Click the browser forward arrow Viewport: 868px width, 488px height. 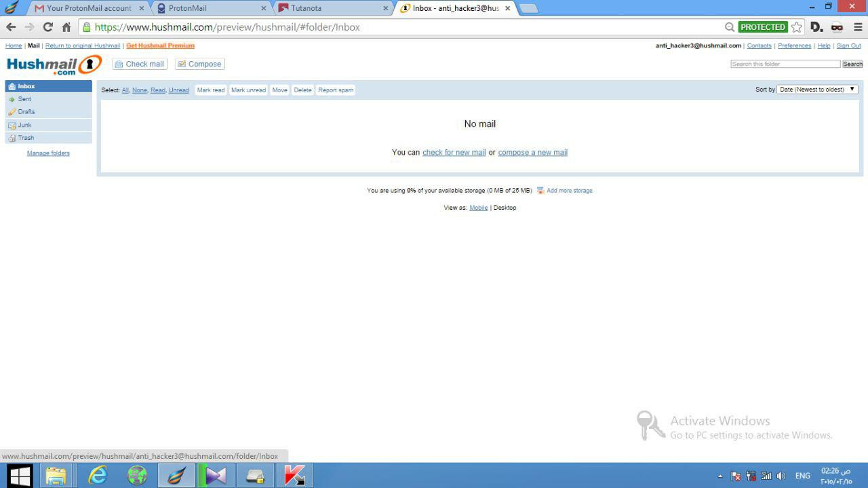click(x=29, y=27)
